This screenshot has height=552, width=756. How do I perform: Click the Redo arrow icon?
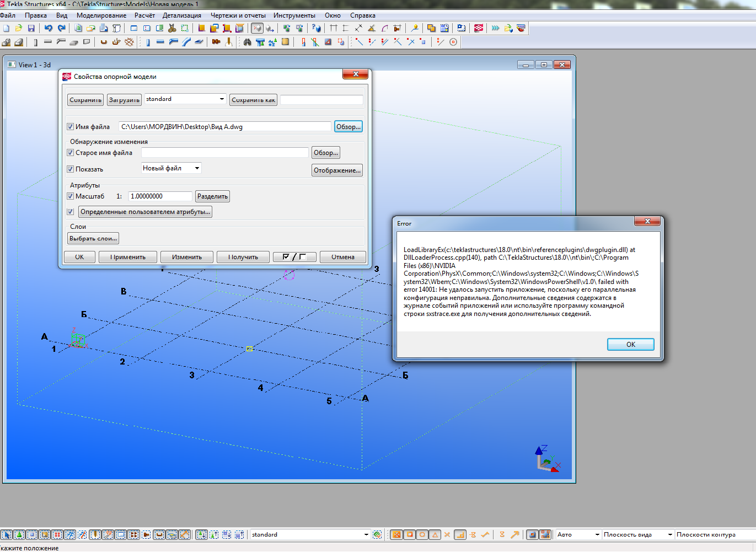pos(61,28)
